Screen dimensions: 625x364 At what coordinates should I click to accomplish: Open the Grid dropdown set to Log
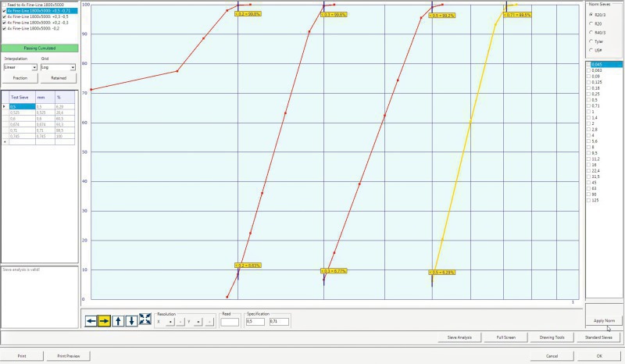click(58, 67)
